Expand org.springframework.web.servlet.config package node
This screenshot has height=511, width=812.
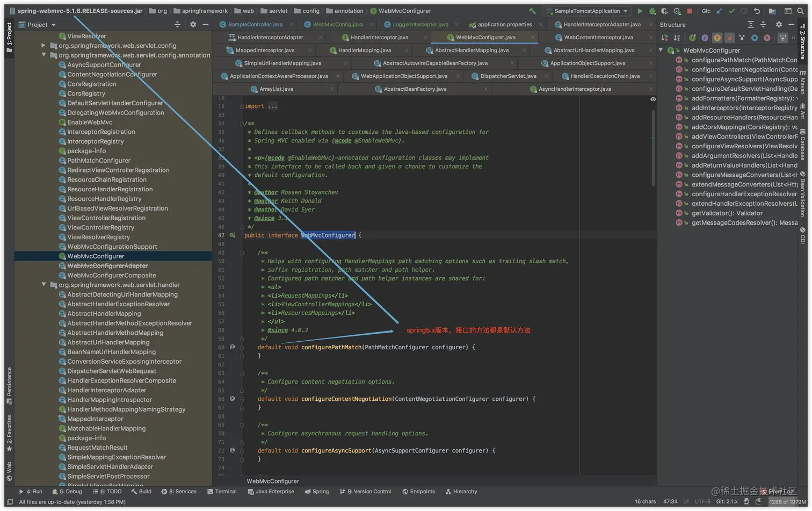[44, 46]
